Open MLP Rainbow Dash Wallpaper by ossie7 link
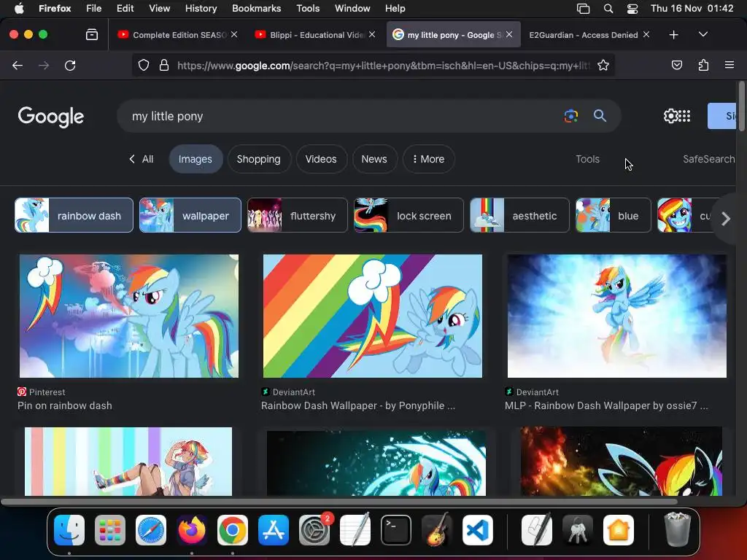This screenshot has height=560, width=747. pos(606,405)
